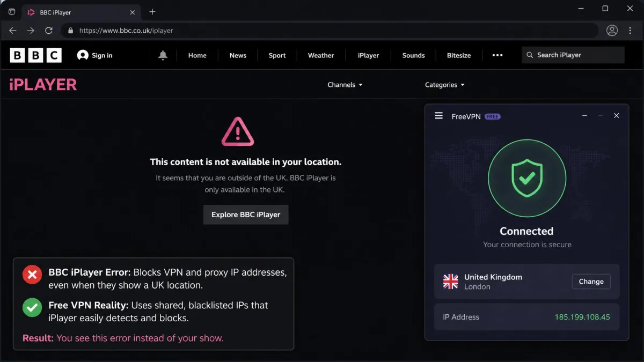Open a new browser tab
Screen dimensions: 644x362
(x=152, y=12)
